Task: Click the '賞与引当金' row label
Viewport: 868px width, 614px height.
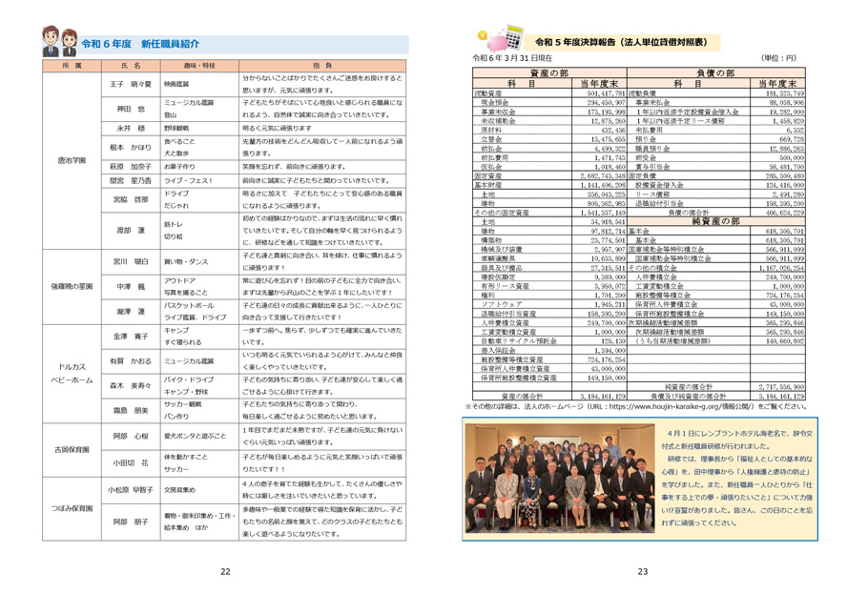Action: tap(652, 167)
